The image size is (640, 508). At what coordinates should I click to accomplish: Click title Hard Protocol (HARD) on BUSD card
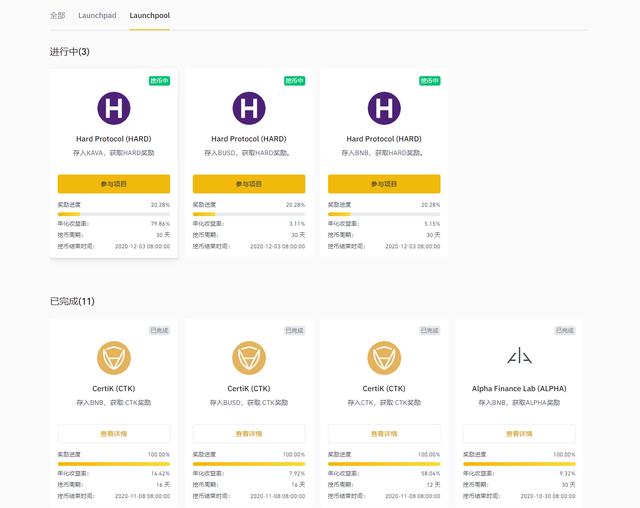click(x=249, y=139)
